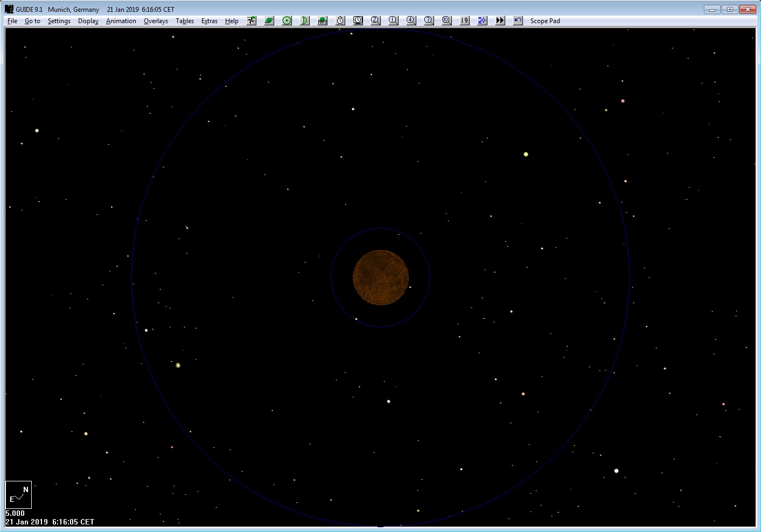Image resolution: width=761 pixels, height=532 pixels.
Task: Select zoom level 10 magnifier icon
Action: click(x=447, y=20)
